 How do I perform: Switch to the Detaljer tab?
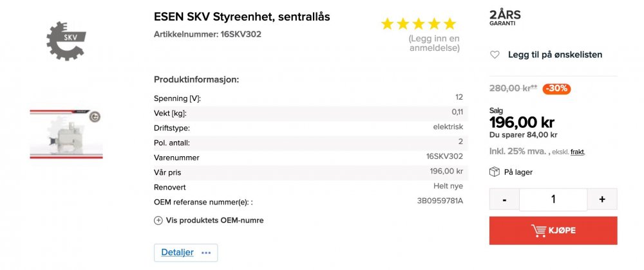coord(177,253)
